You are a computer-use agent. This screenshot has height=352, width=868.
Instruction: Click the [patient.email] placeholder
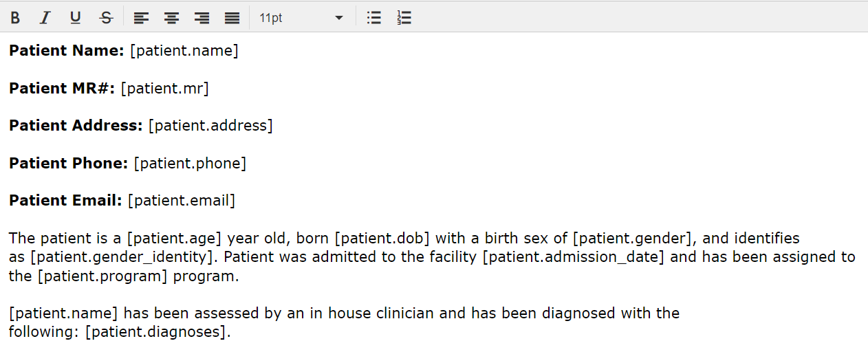(182, 201)
